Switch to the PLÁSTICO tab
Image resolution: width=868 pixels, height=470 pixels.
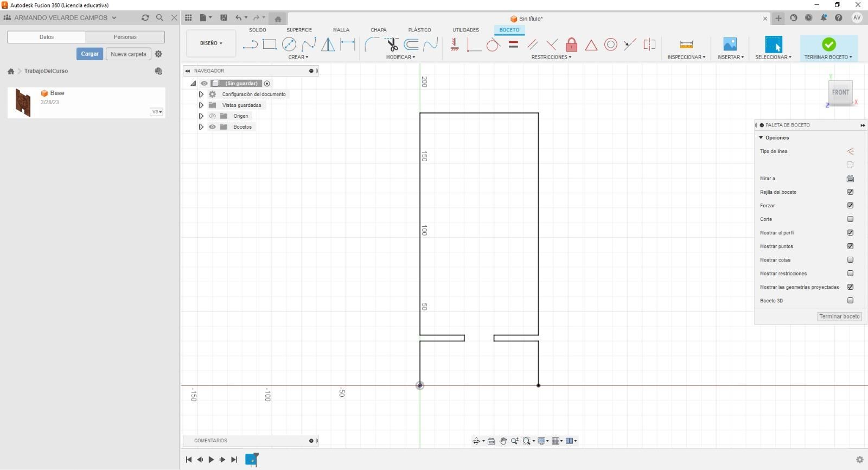point(419,30)
